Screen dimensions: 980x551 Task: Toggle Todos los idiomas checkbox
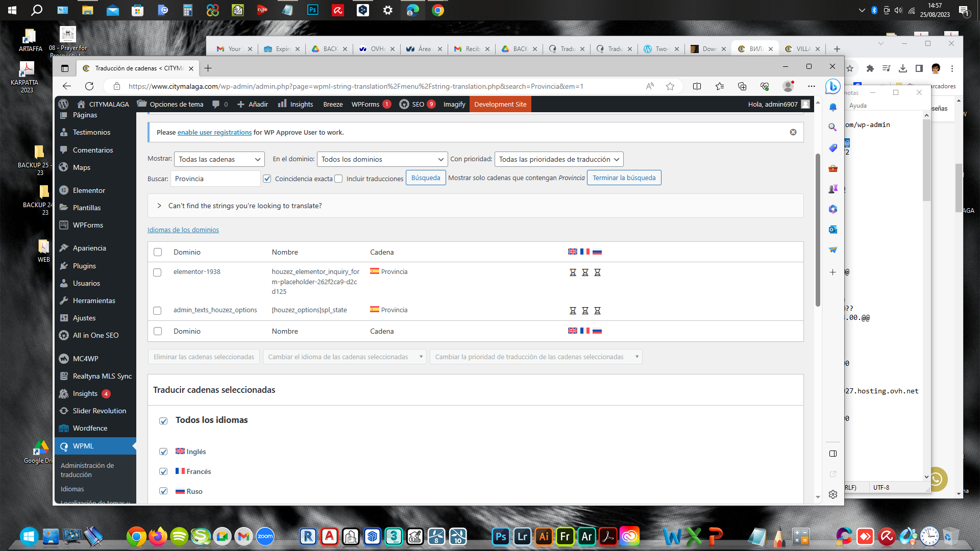pyautogui.click(x=163, y=421)
